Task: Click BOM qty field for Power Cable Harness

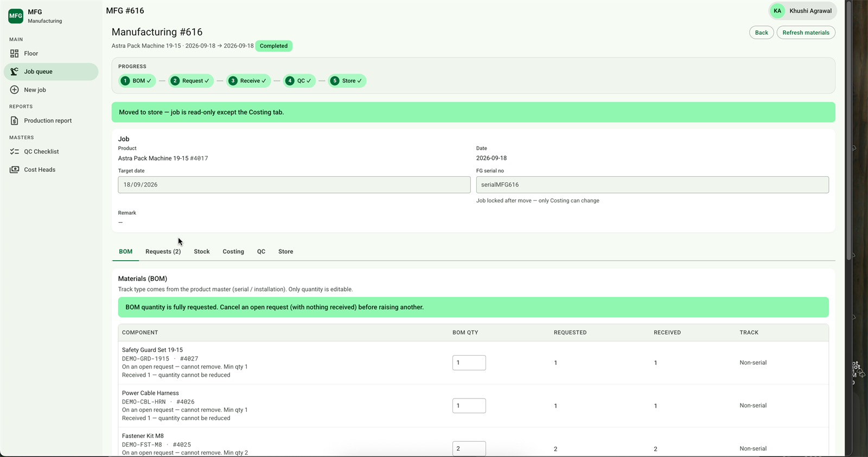Action: tap(469, 405)
